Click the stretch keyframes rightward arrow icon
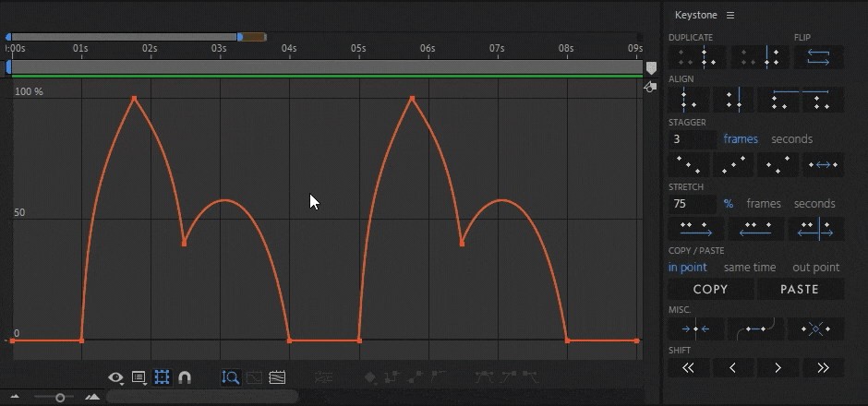This screenshot has height=406, width=868. pos(695,229)
